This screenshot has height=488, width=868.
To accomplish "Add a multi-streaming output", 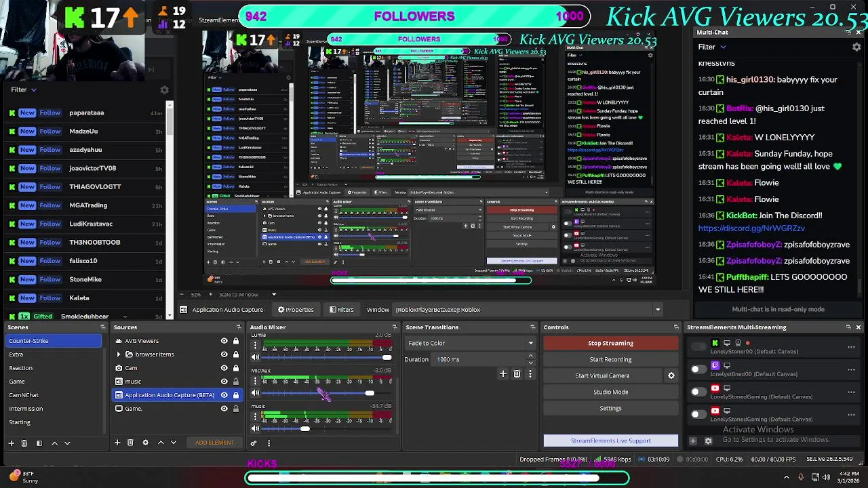I will click(693, 441).
